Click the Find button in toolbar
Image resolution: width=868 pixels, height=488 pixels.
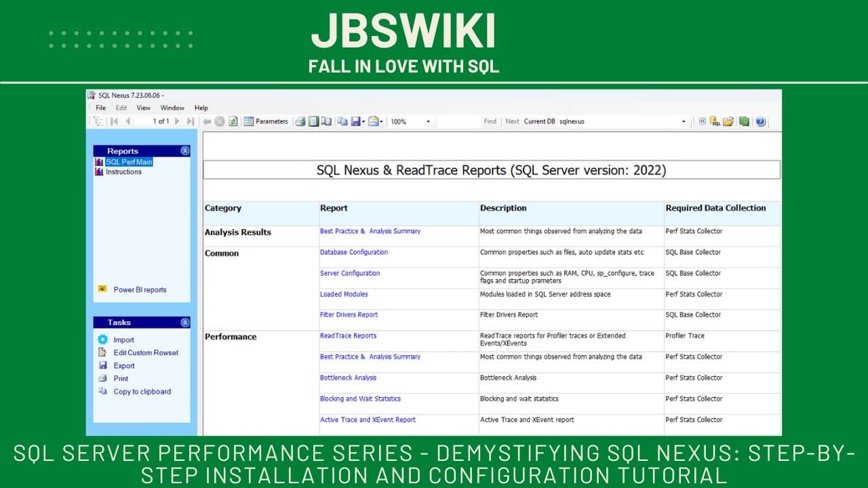pos(490,121)
